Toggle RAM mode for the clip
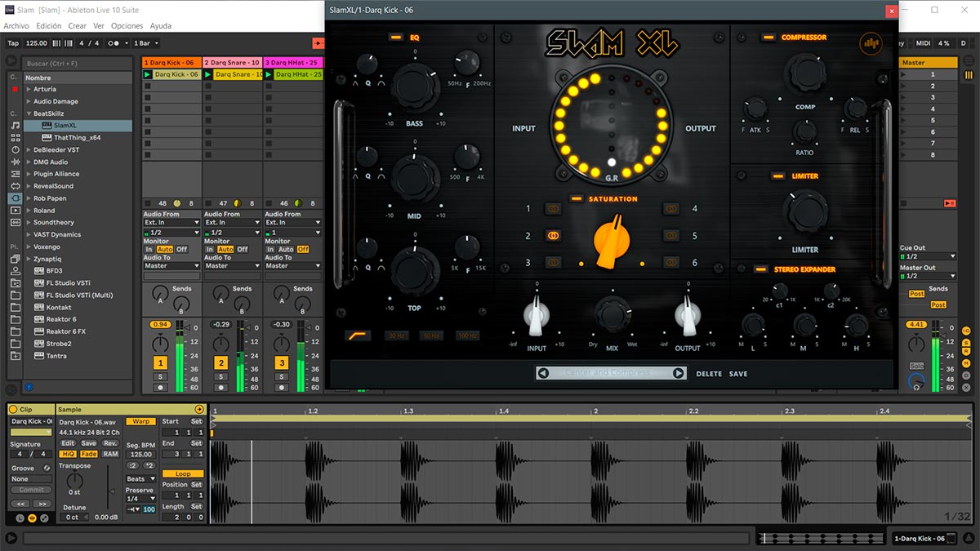Screen dimensions: 980x551 click(110, 454)
